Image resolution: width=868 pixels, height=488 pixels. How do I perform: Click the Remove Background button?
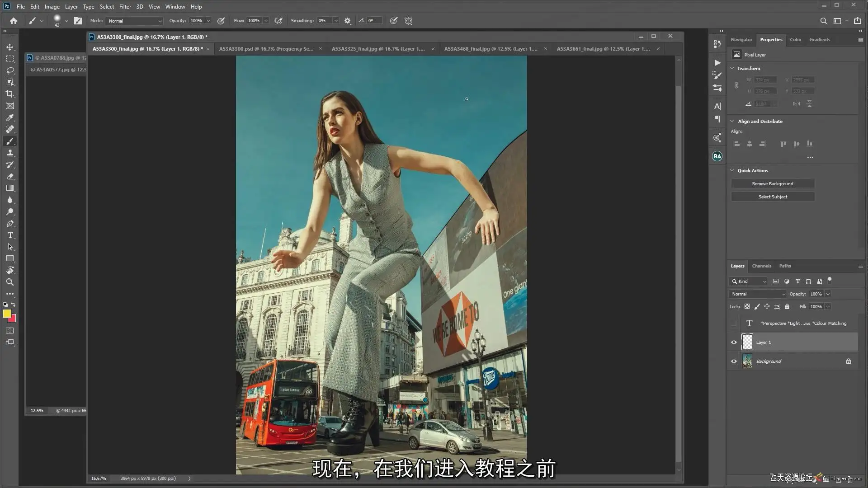pyautogui.click(x=772, y=183)
